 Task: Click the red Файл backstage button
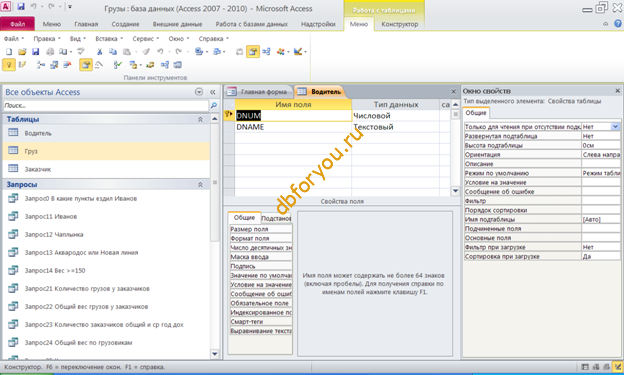(18, 24)
